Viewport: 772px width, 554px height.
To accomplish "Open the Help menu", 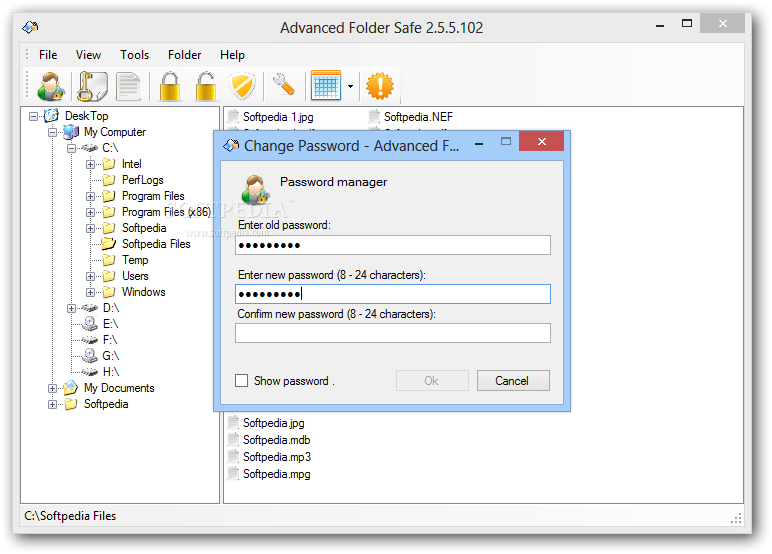I will pyautogui.click(x=232, y=55).
